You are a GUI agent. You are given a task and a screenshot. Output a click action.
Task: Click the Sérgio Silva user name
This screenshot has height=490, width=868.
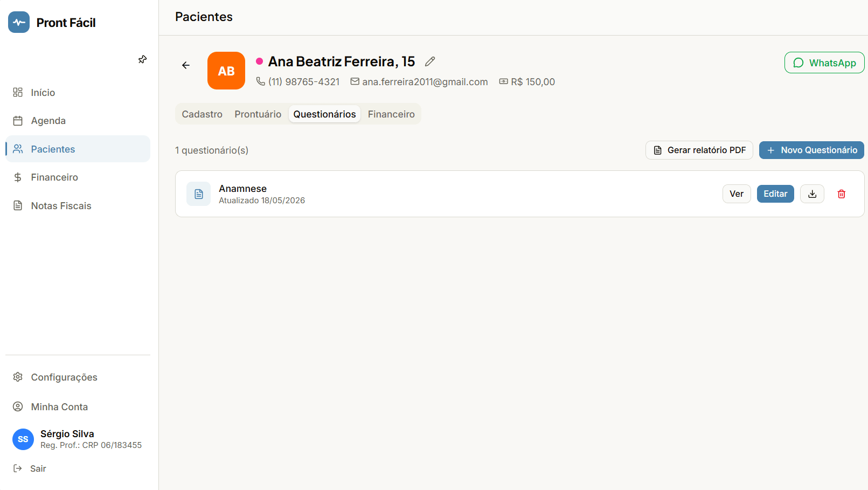click(67, 434)
